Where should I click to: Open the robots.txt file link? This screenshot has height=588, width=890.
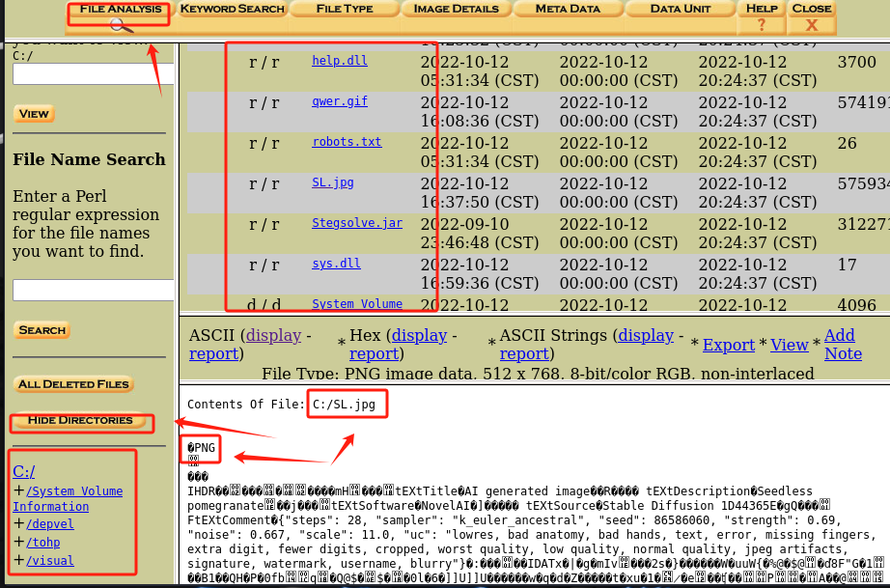tap(347, 141)
